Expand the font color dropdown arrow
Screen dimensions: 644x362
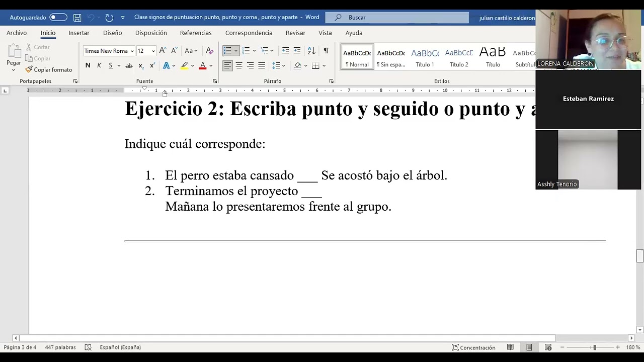tap(211, 66)
